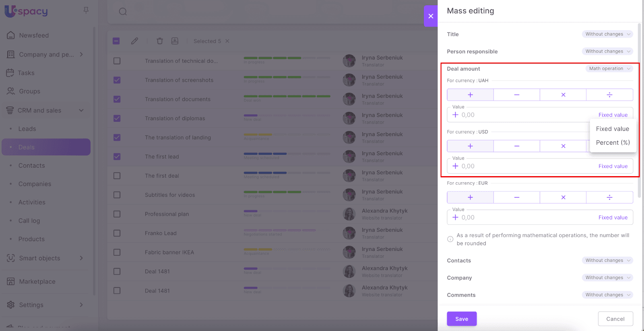Click the trash delete icon
This screenshot has width=644, height=331.
(x=160, y=41)
